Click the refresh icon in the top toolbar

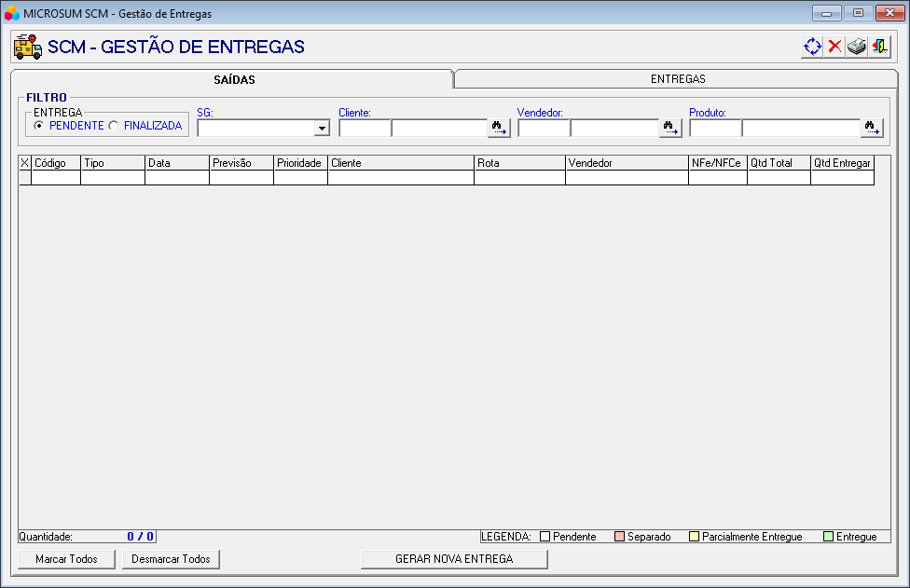812,47
